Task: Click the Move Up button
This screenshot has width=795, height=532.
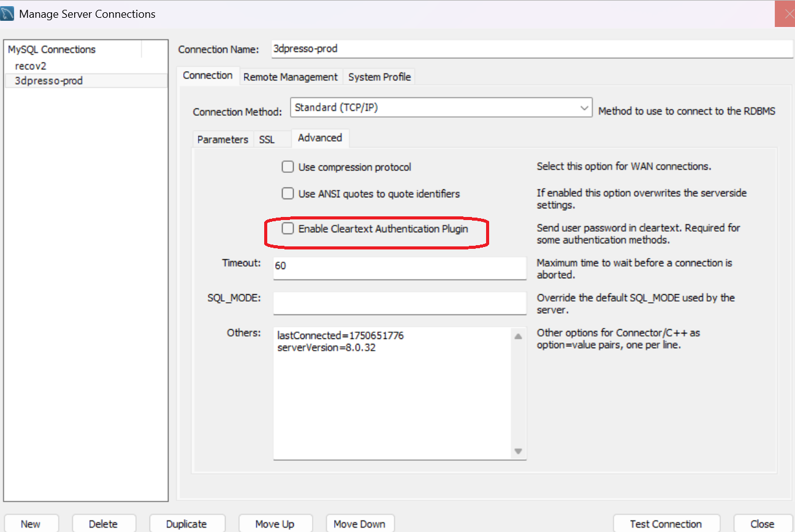Action: coord(275,523)
